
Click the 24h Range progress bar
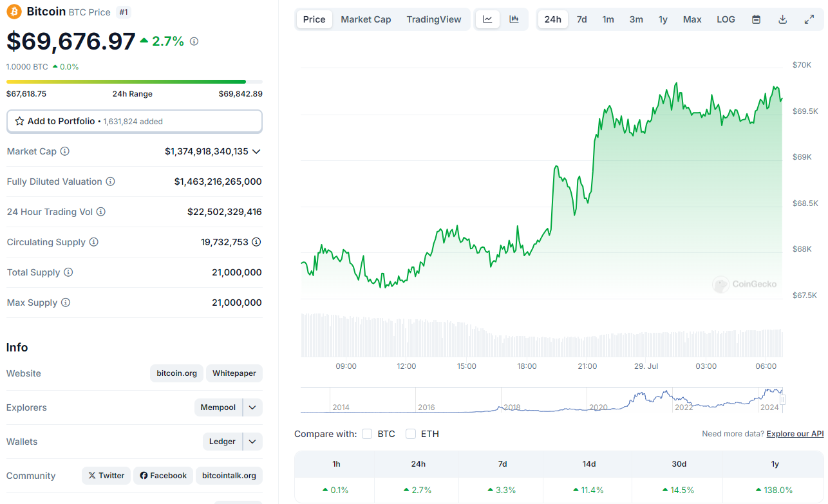[135, 82]
